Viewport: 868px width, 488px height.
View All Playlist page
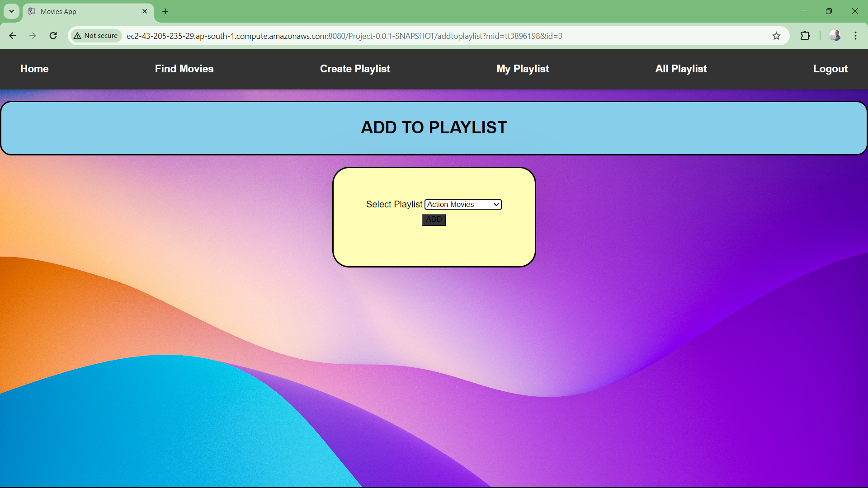coord(681,69)
